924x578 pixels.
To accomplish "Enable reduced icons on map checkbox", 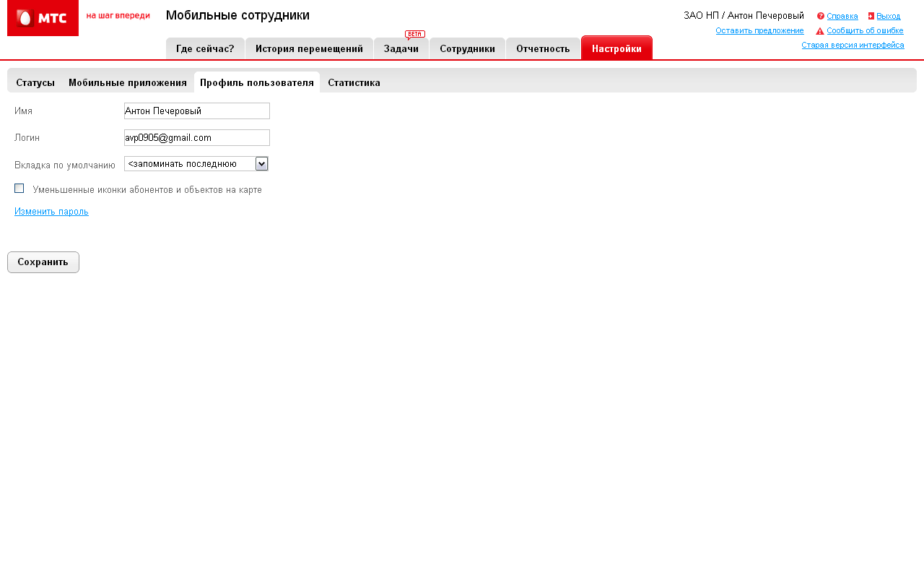I will click(x=19, y=189).
